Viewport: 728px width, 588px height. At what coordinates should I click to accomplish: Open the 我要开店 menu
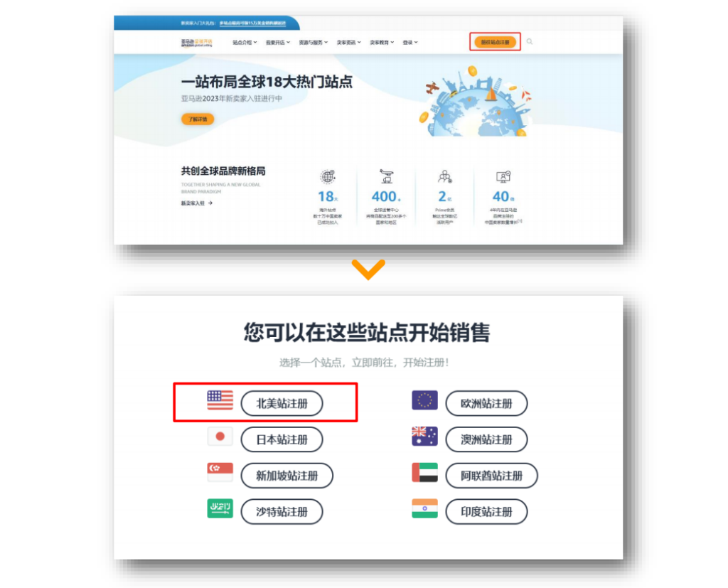coord(277,43)
